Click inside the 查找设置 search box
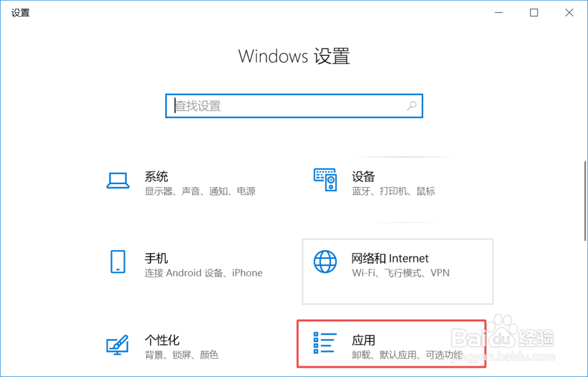This screenshot has height=377, width=588. point(295,106)
